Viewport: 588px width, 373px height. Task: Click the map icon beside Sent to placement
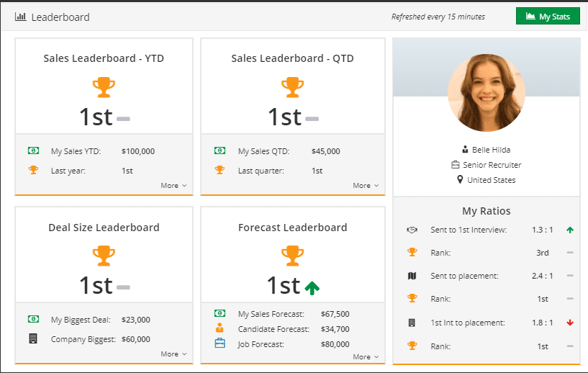pyautogui.click(x=412, y=276)
